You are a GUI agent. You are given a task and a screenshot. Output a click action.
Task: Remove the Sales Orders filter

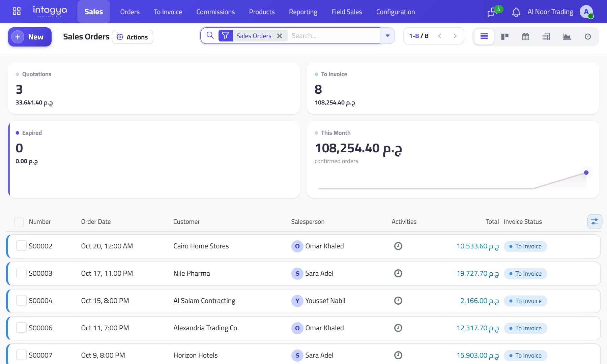[x=280, y=36]
